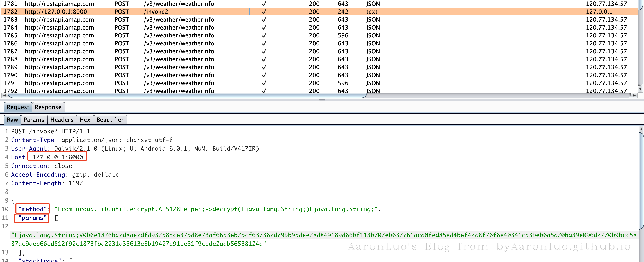Screen dimensions: 644x262
Task: Click checkmark in row 1785
Action: click(x=264, y=35)
